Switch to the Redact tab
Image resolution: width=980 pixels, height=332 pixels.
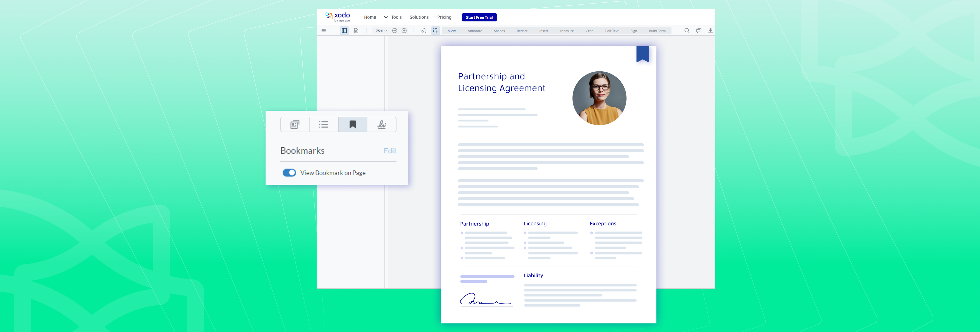click(522, 31)
